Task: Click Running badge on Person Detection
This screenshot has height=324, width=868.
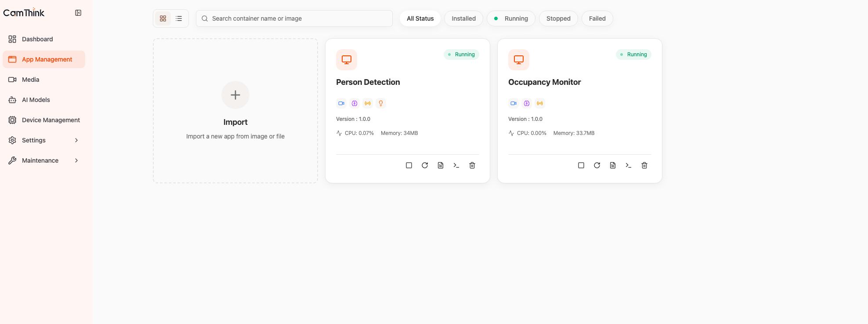Action: click(x=461, y=55)
